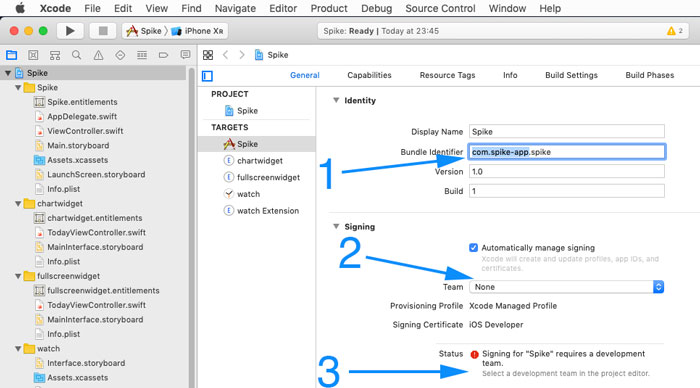The image size is (700, 388).
Task: Stop the running build
Action: (103, 31)
